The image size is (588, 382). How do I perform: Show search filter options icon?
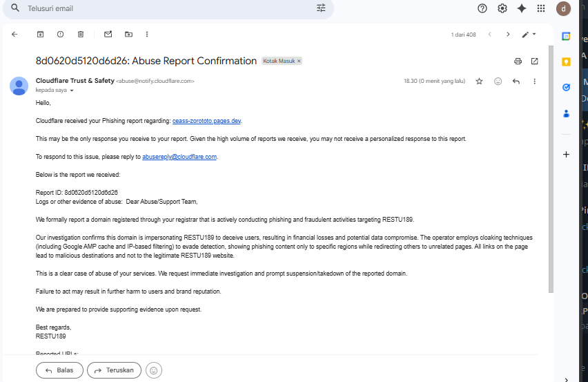coord(321,8)
